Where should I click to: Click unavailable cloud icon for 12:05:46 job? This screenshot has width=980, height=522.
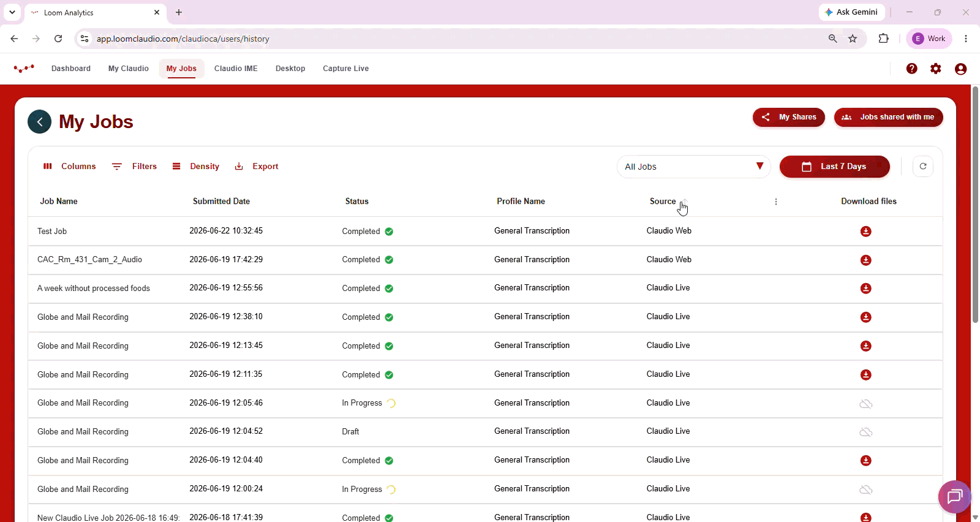tap(865, 404)
